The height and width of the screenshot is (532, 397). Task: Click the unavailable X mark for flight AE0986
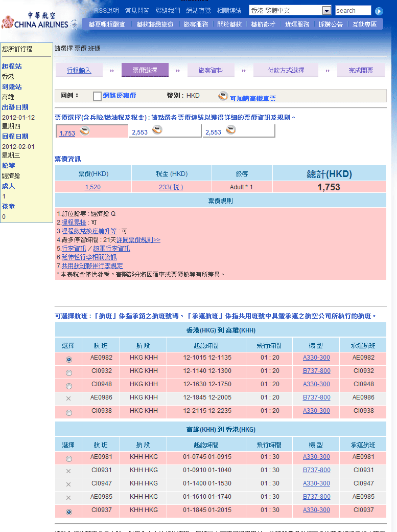click(x=68, y=398)
